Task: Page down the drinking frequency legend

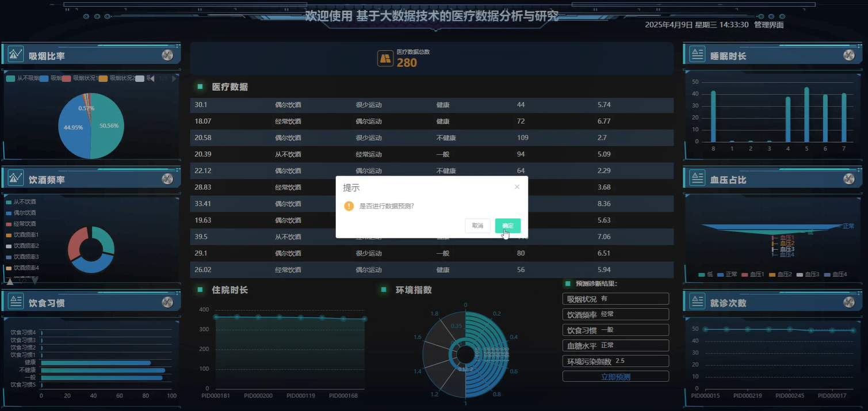Action: coord(35,281)
